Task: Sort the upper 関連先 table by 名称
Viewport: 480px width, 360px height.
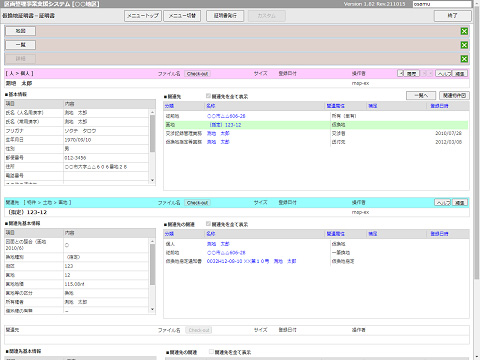Action: (211, 106)
